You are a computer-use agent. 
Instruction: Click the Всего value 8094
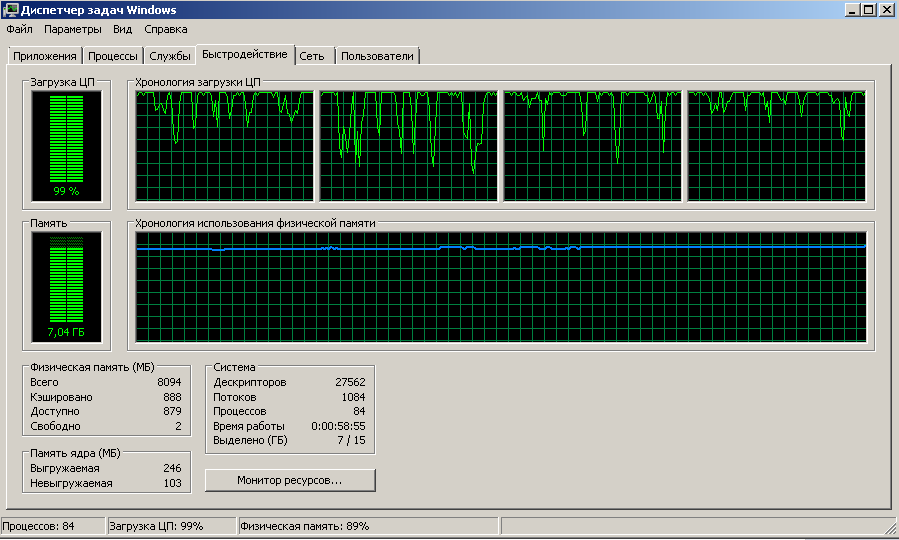click(x=169, y=382)
